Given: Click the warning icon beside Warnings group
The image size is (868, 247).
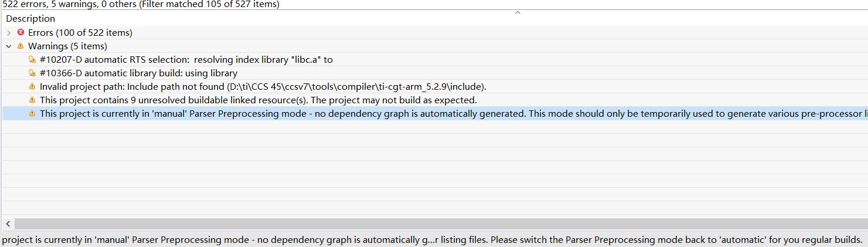Looking at the screenshot, I should 21,46.
